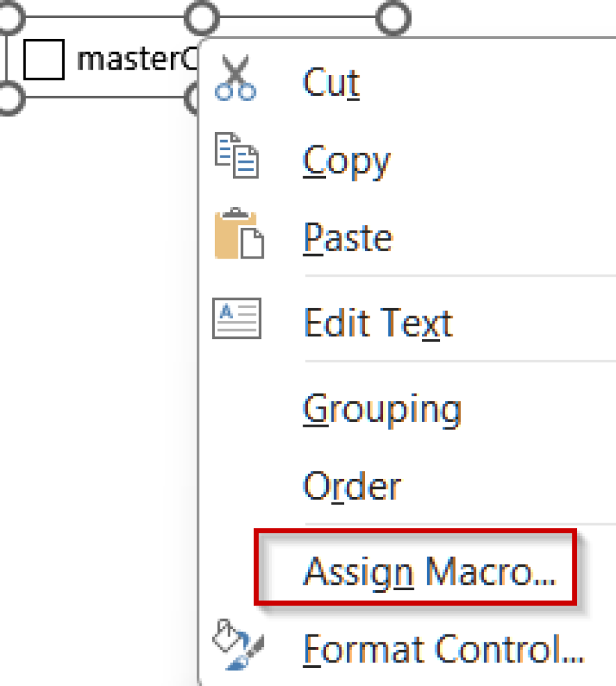The height and width of the screenshot is (686, 616).
Task: Click the Paste clipboard icon
Action: [238, 234]
